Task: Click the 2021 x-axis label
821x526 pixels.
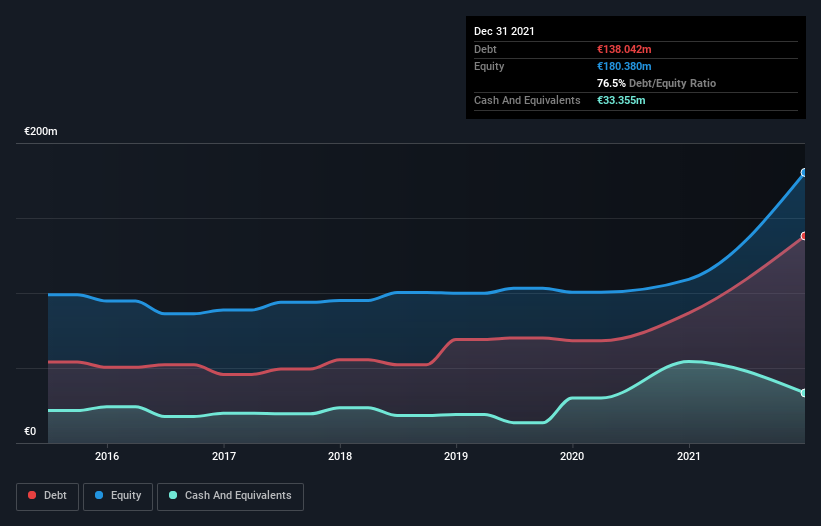Action: [689, 456]
